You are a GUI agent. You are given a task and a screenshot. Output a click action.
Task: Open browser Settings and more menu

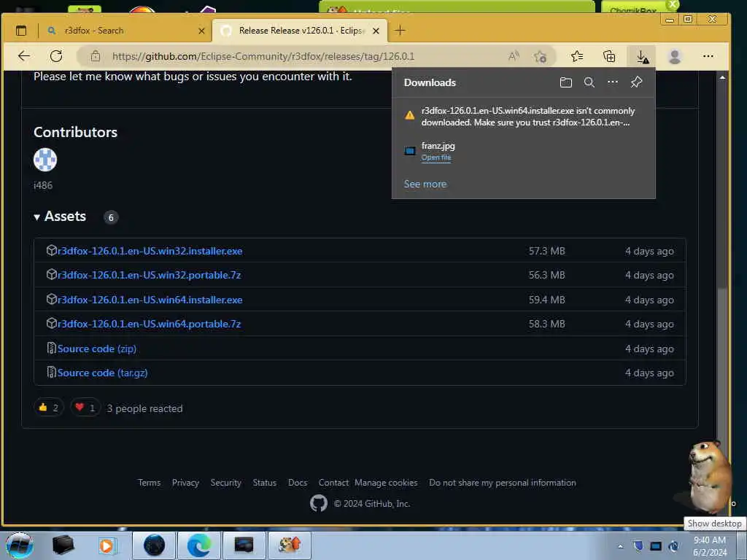[708, 56]
